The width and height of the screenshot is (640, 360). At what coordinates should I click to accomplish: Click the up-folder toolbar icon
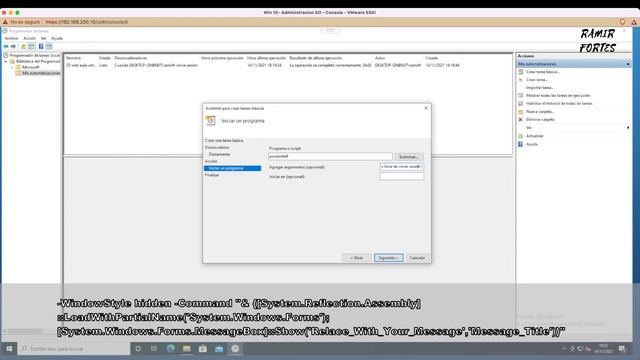[x=23, y=47]
